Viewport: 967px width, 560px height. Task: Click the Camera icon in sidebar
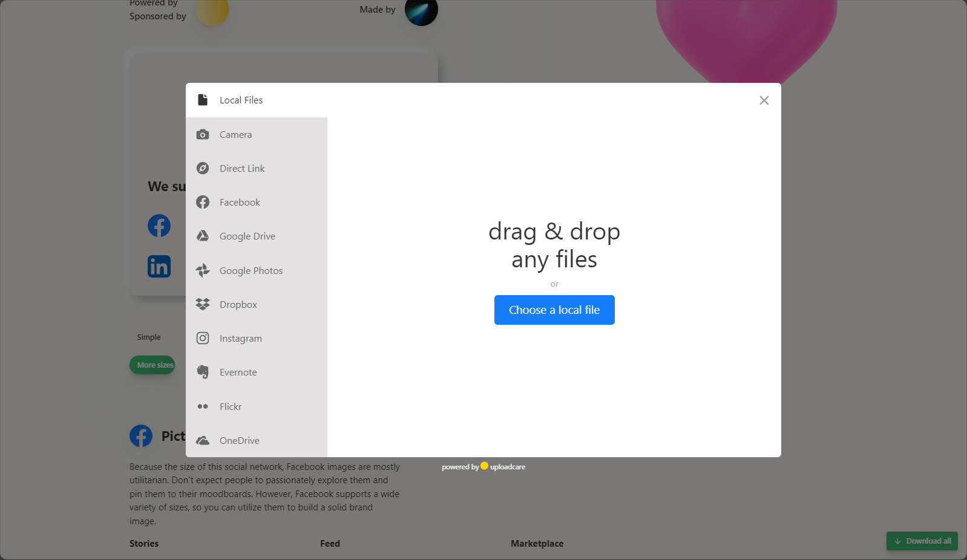(203, 134)
